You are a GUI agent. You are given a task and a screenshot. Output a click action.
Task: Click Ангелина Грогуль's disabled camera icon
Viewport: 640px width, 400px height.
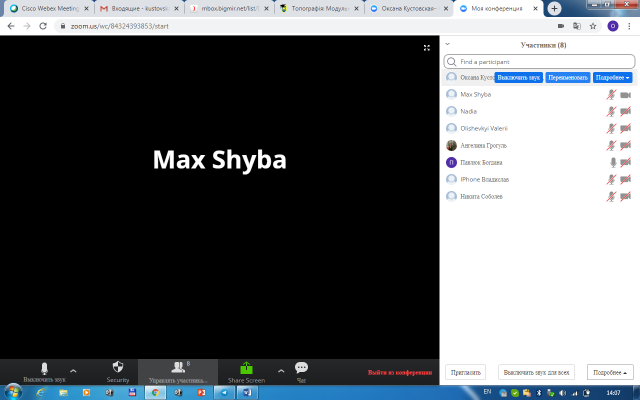tap(625, 145)
